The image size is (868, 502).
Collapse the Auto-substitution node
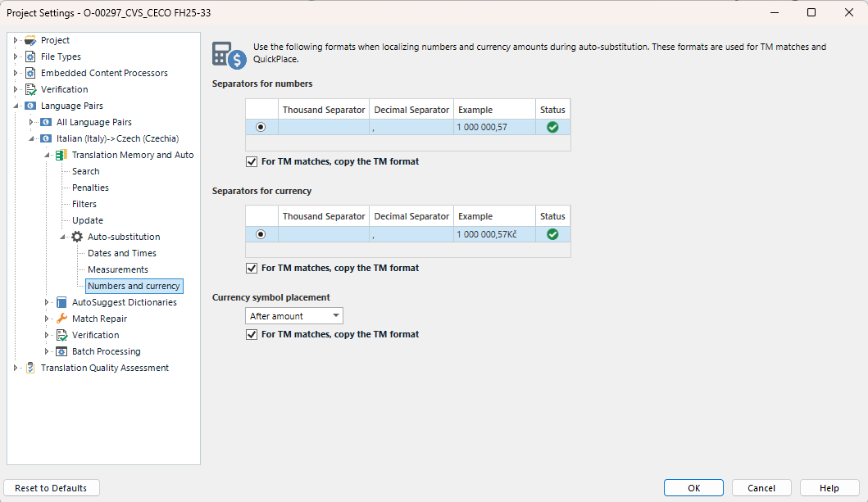pos(62,237)
